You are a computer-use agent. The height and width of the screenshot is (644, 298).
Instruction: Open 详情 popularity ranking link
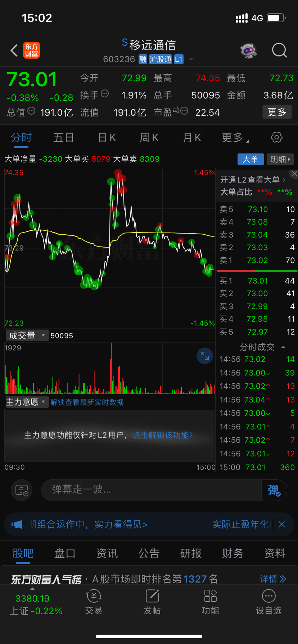pos(273,579)
